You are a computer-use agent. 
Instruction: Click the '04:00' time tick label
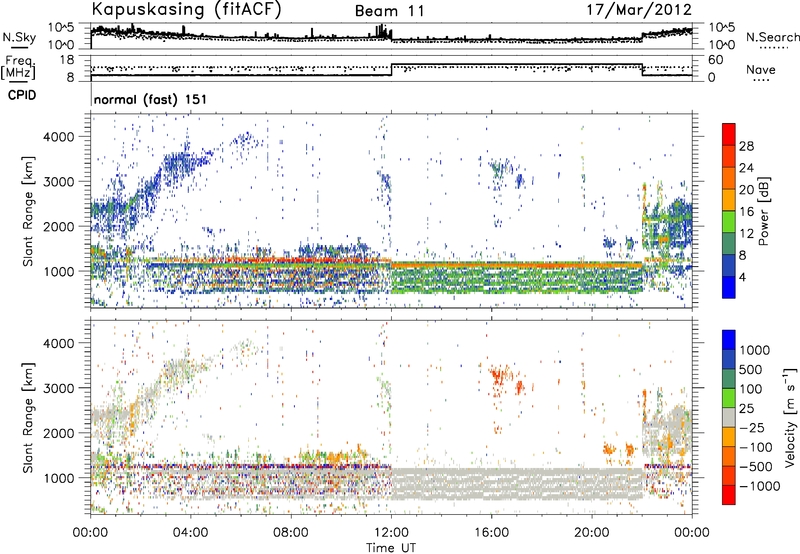click(x=190, y=533)
